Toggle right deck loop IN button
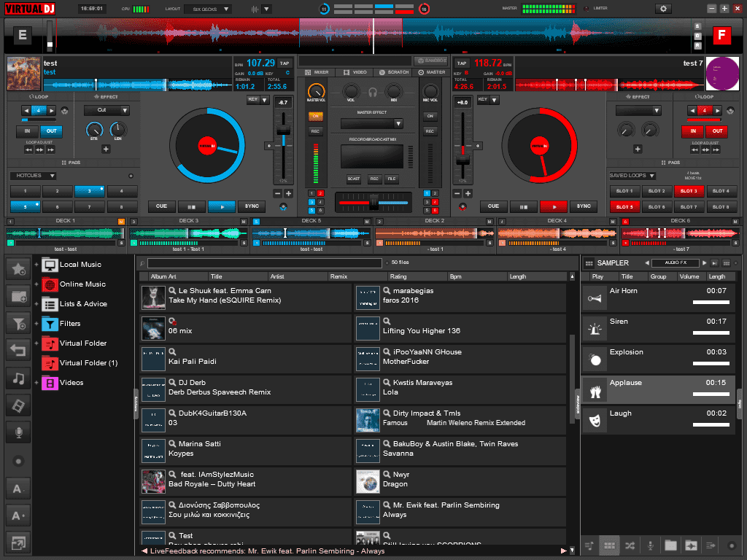This screenshot has height=560, width=747. (693, 131)
